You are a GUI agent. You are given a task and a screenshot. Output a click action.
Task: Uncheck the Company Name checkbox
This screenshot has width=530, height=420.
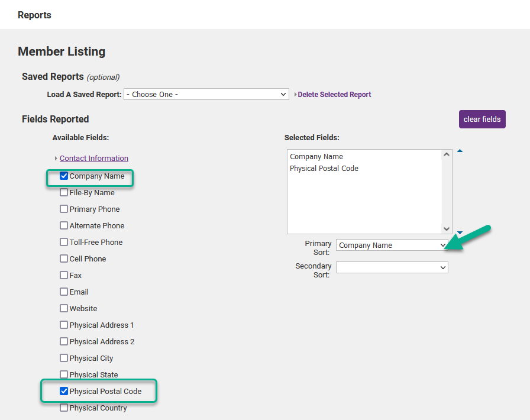point(64,176)
